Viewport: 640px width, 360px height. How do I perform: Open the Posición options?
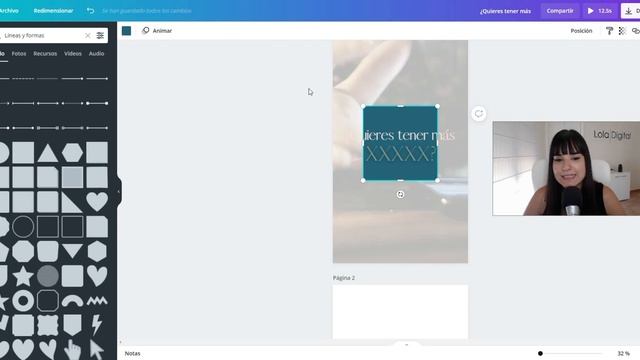click(x=581, y=31)
